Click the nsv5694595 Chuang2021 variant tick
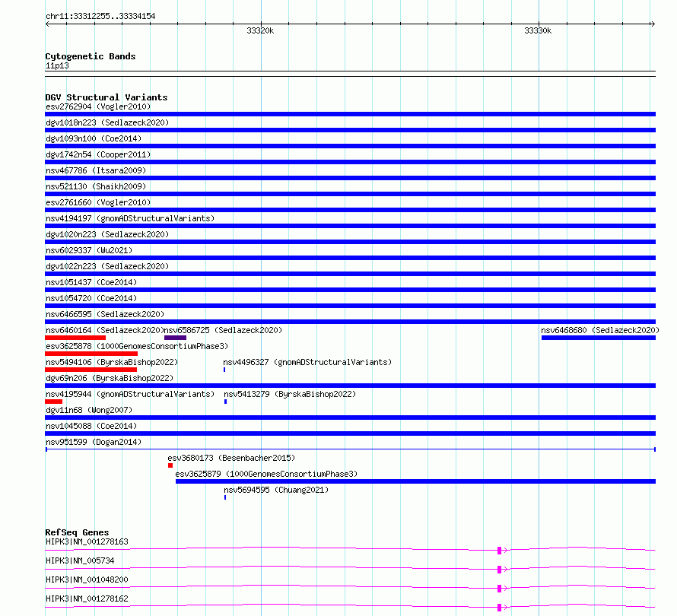This screenshot has height=616, width=677. click(x=225, y=497)
